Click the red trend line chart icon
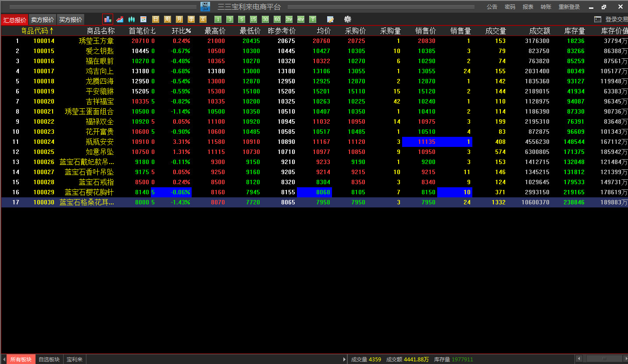 119,19
